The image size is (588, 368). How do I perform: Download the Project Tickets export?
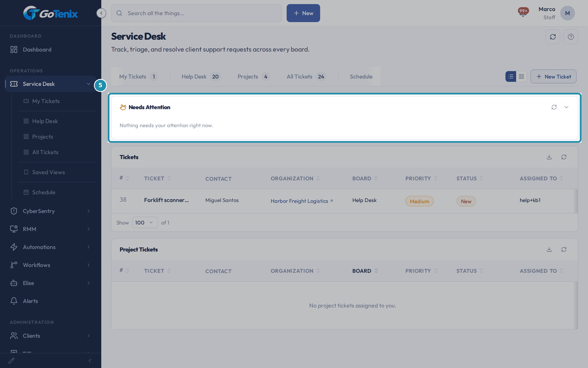549,249
